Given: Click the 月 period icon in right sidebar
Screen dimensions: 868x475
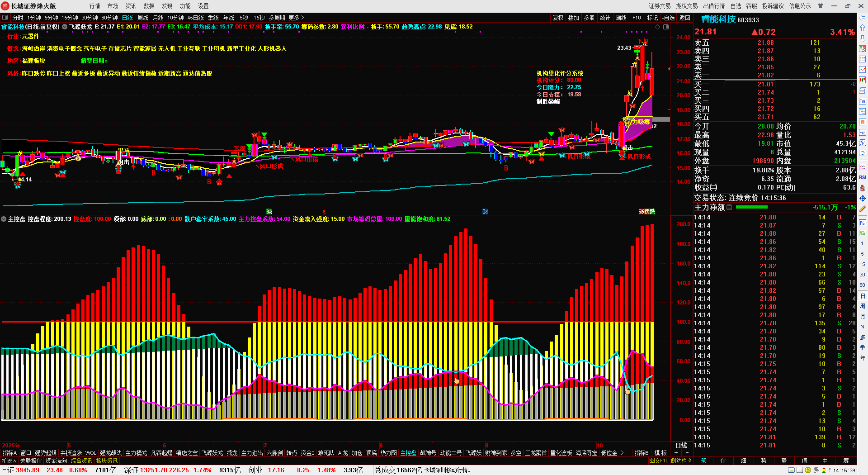Looking at the screenshot, I should coord(863,317).
